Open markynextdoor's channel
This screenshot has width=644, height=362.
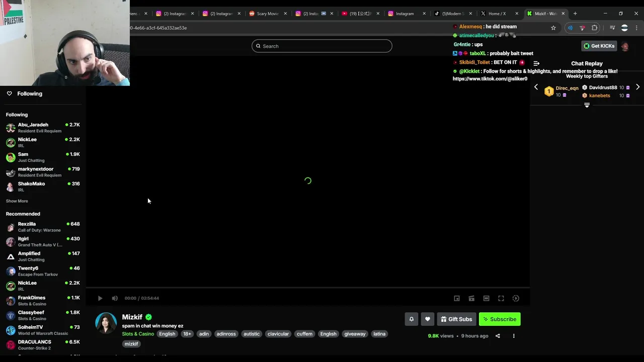pos(43,172)
